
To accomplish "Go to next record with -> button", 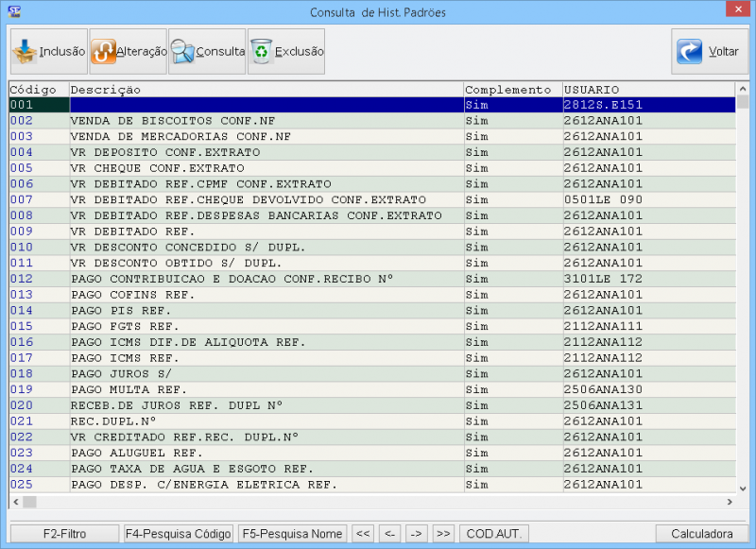I will point(417,534).
